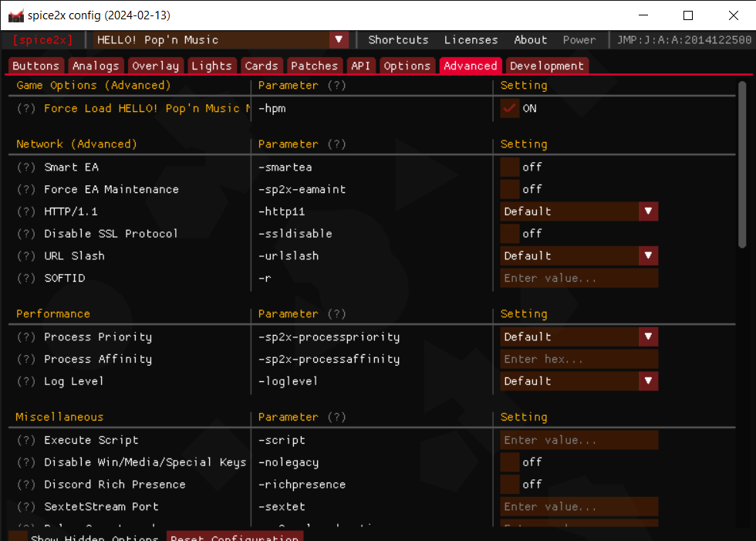View help for Disable SSL Protocol

pos(25,233)
